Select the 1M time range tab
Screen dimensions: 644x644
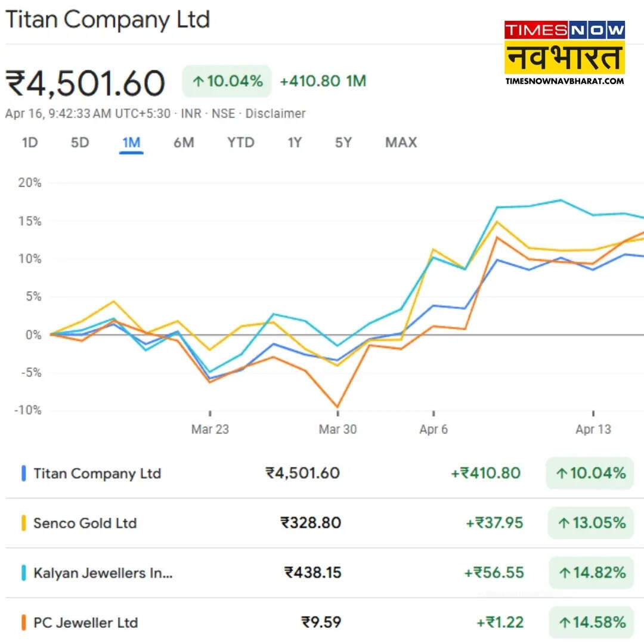tap(131, 143)
